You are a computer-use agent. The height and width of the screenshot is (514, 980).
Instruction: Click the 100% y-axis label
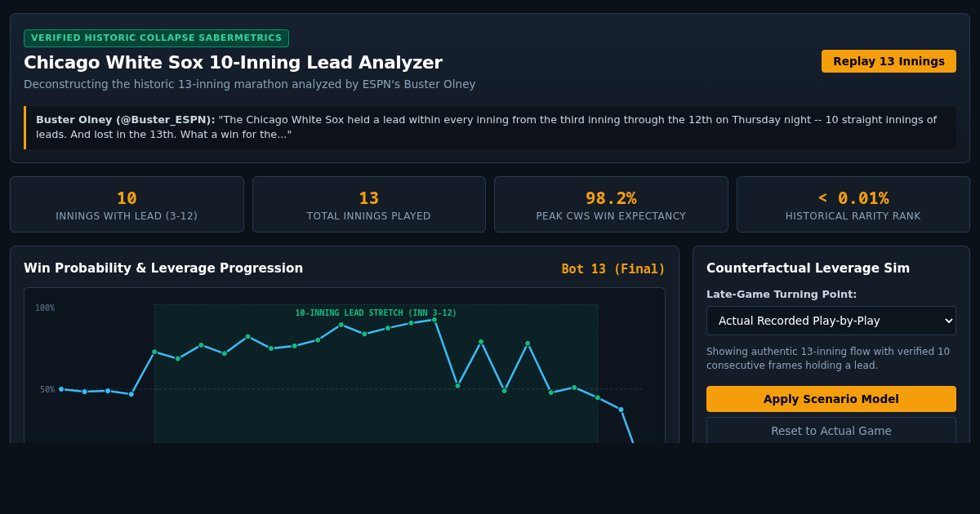[x=45, y=308]
